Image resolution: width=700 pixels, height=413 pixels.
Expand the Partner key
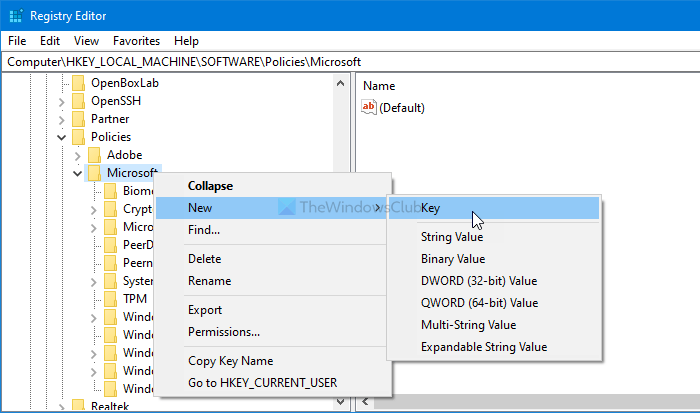coord(62,120)
